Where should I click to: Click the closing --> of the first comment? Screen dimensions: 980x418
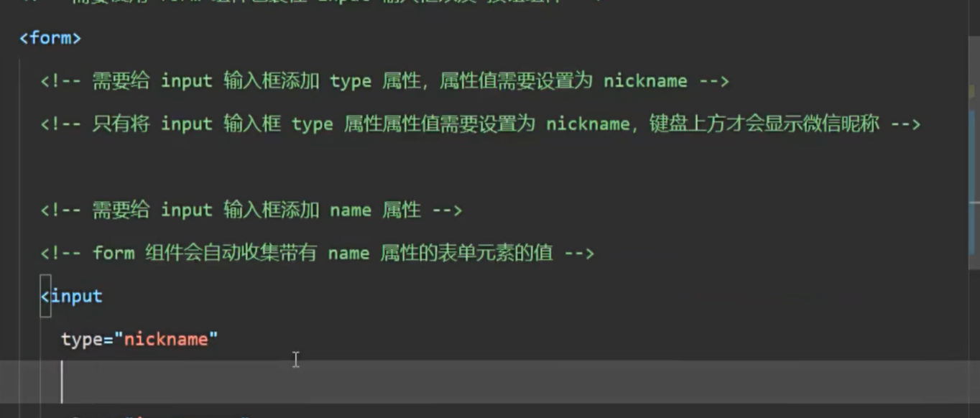point(714,80)
